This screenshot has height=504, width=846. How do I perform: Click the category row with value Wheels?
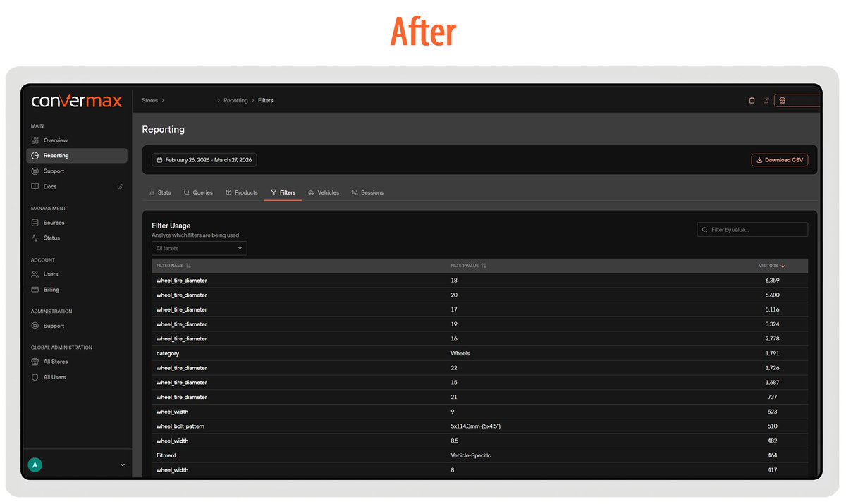tap(479, 353)
